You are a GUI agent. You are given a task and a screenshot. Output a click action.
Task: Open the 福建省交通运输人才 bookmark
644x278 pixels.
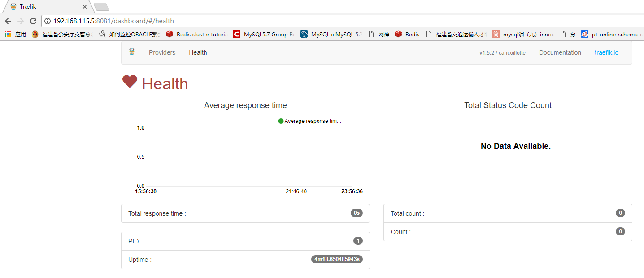pyautogui.click(x=456, y=34)
